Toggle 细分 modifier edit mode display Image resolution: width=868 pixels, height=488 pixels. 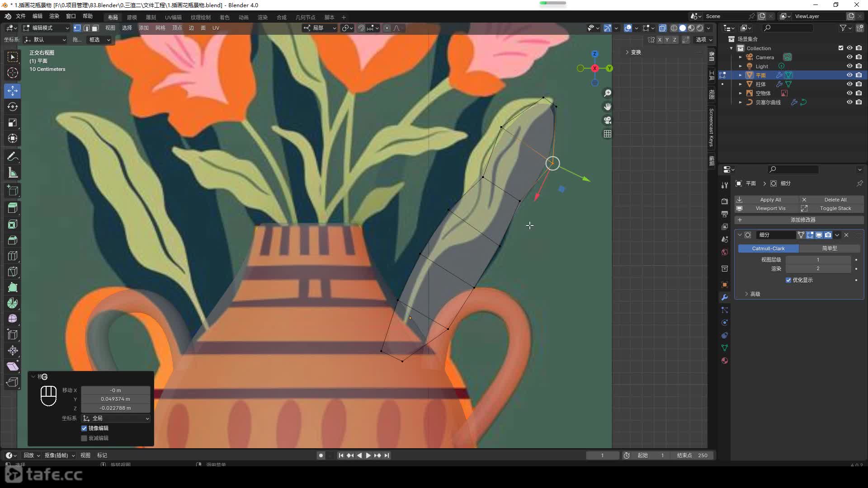[x=810, y=235]
